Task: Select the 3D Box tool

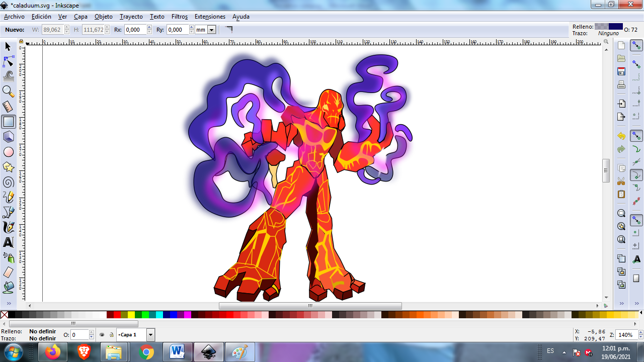Action: coord(8,137)
